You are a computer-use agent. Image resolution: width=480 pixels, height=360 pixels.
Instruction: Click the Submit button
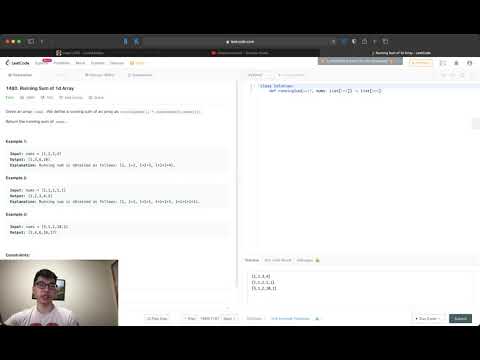(460, 318)
